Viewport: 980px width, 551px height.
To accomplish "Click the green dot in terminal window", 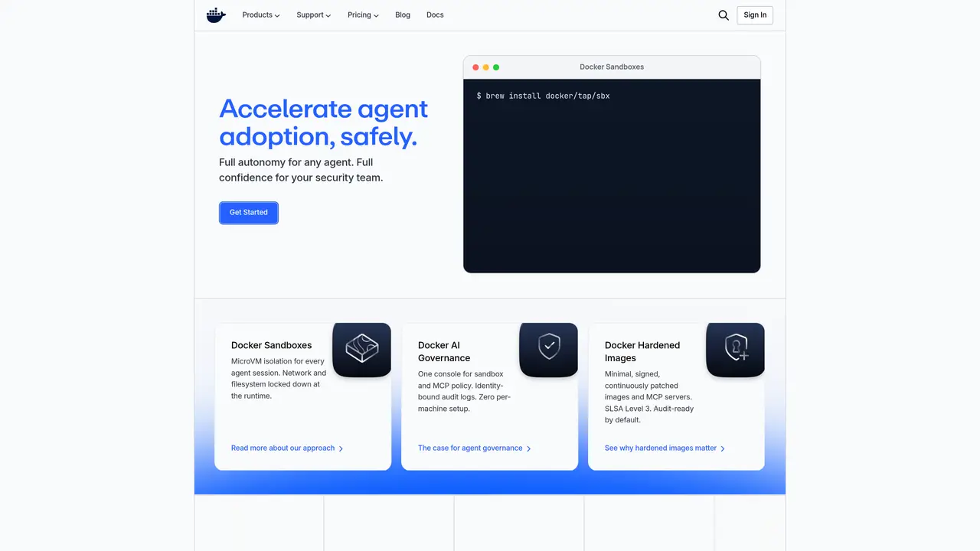I will (x=496, y=67).
